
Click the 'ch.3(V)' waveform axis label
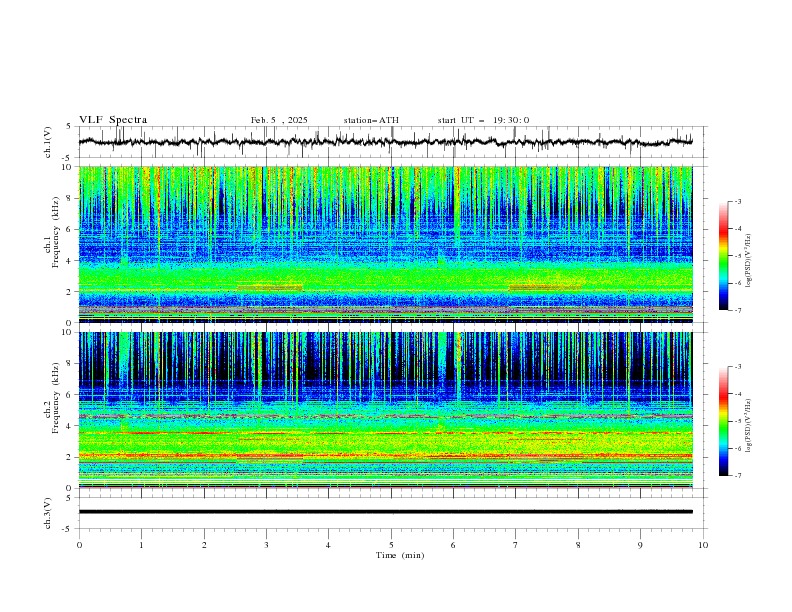(48, 513)
